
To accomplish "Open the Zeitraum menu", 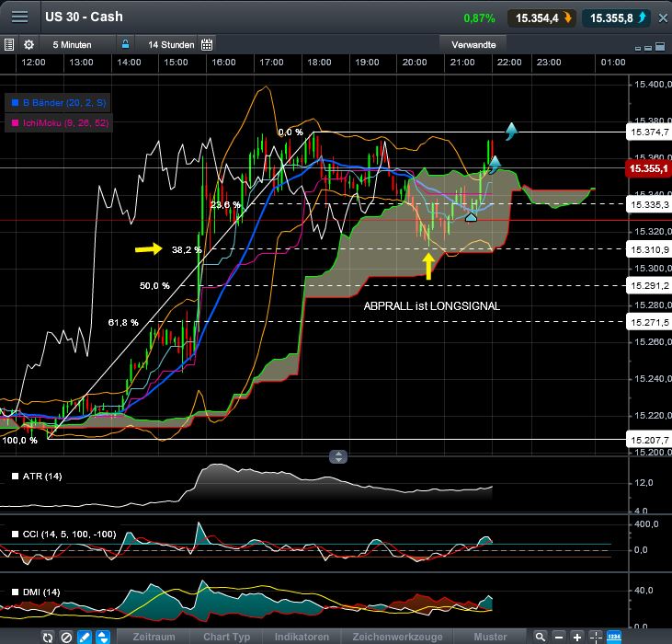I will [x=154, y=638].
